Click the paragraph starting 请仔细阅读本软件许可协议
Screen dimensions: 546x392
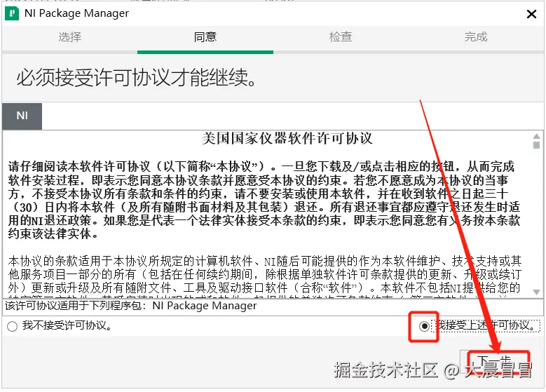264,200
